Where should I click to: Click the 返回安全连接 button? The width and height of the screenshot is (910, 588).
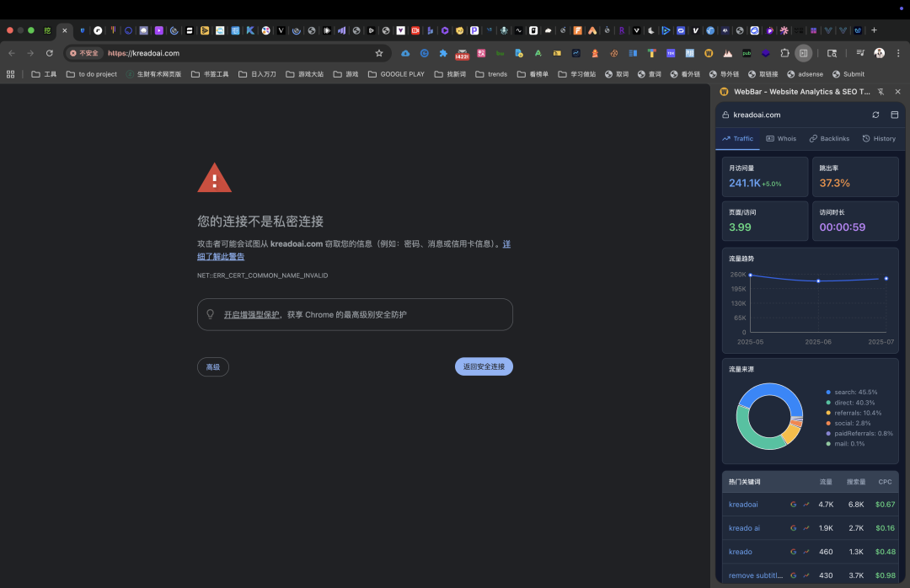[x=484, y=366]
